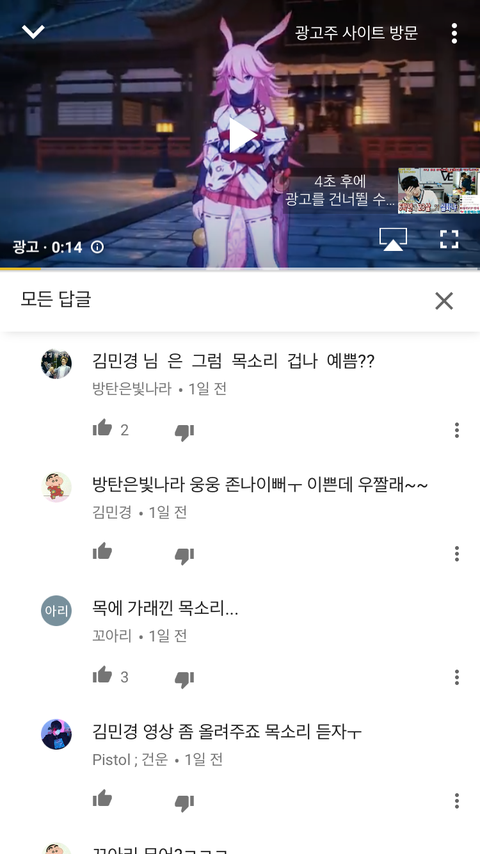Play the paused ad video
This screenshot has width=480, height=854.
241,135
